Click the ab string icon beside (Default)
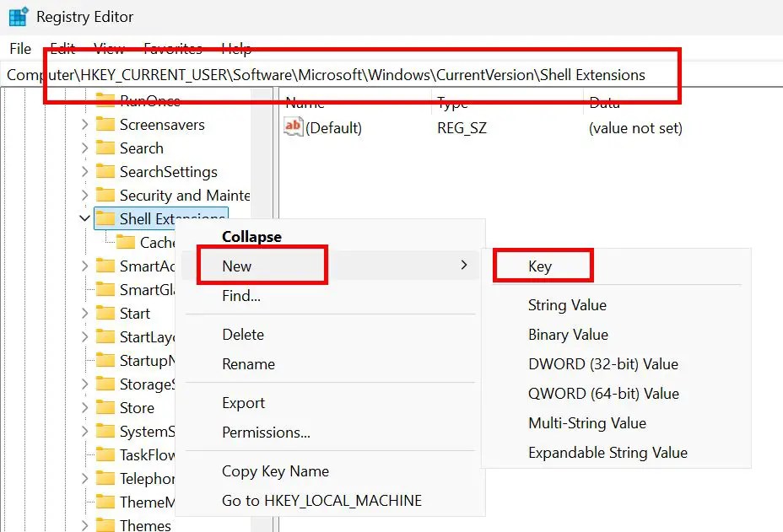Viewport: 783px width, 532px height. [293, 126]
